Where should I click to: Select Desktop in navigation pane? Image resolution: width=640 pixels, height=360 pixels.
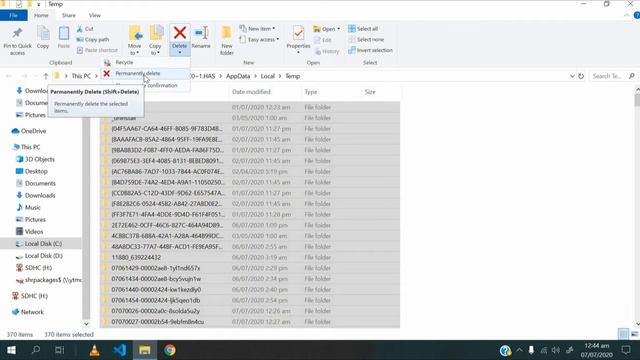36,171
